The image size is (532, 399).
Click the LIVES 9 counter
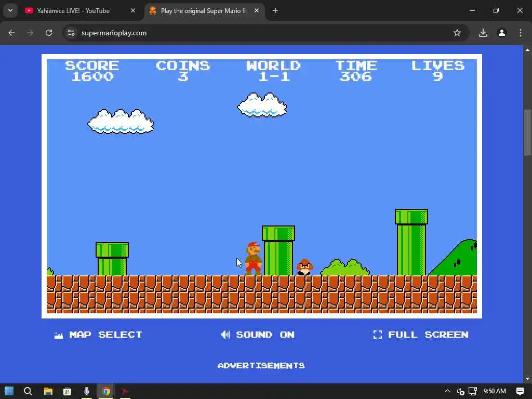pos(437,71)
